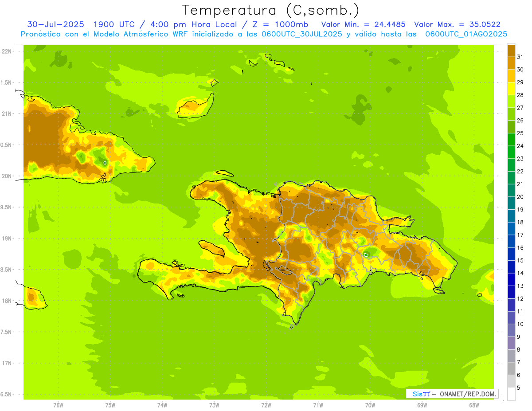Image resolution: width=532 pixels, height=411 pixels.
Task: Click the '21N' latitude axis label
Action: coord(7,114)
